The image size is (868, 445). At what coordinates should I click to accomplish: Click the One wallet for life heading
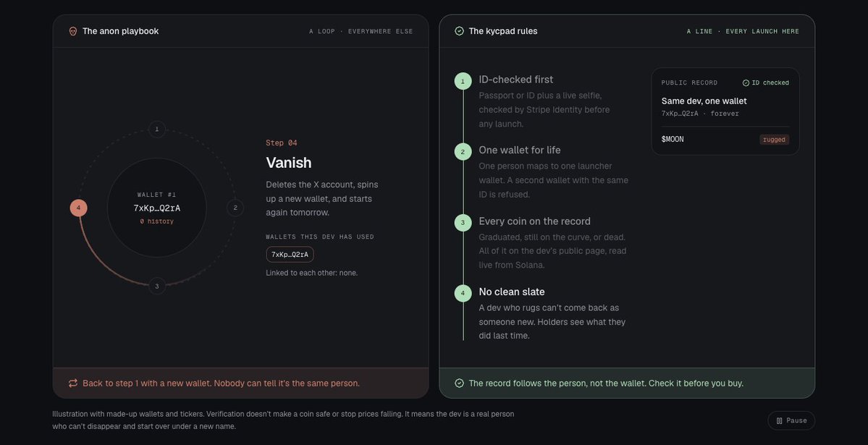[520, 150]
